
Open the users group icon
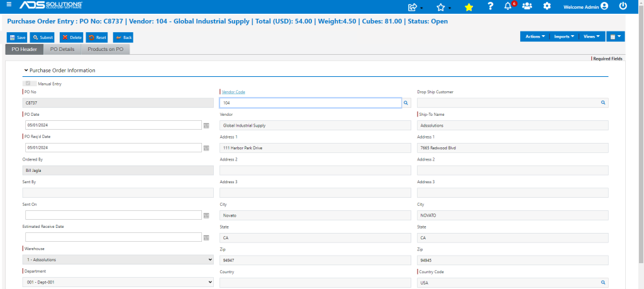click(x=527, y=6)
